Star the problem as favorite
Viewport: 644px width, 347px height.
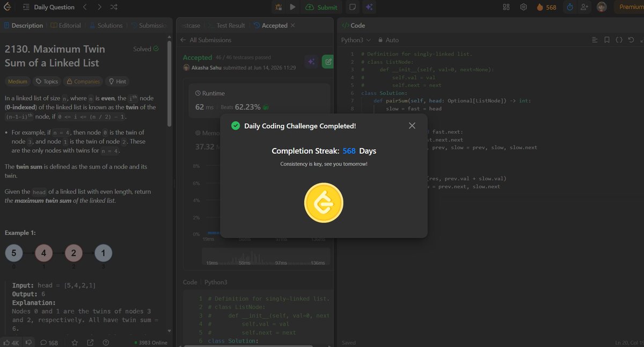[x=75, y=342]
